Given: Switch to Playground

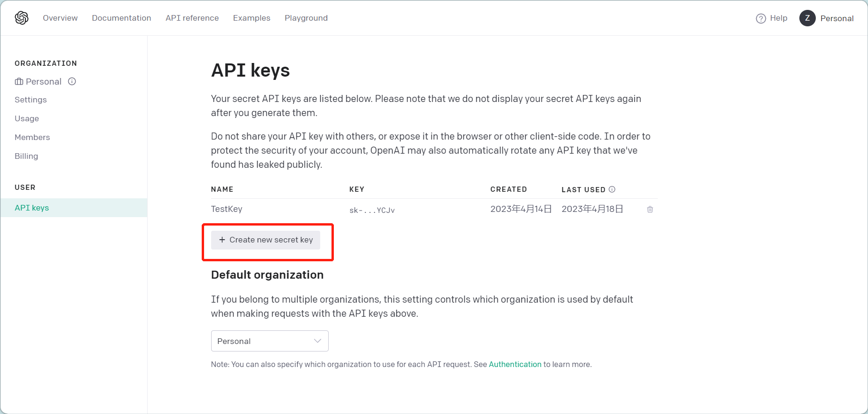Looking at the screenshot, I should pos(306,18).
